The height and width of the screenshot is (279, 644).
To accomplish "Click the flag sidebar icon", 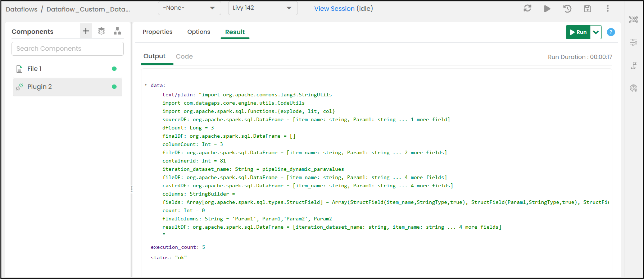I will [x=634, y=65].
